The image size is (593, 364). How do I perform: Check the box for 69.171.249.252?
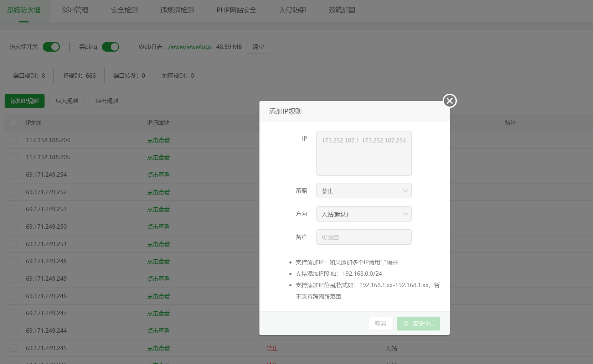pyautogui.click(x=14, y=192)
